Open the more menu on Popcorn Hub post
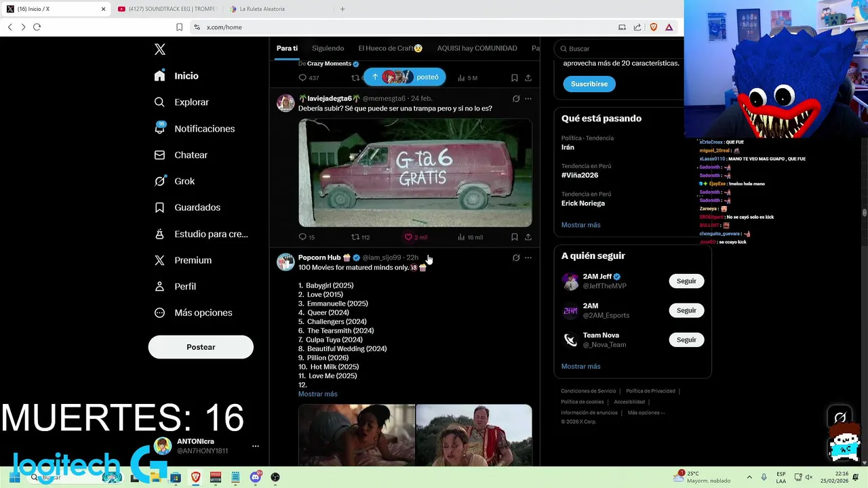Viewport: 868px width, 488px height. click(528, 258)
